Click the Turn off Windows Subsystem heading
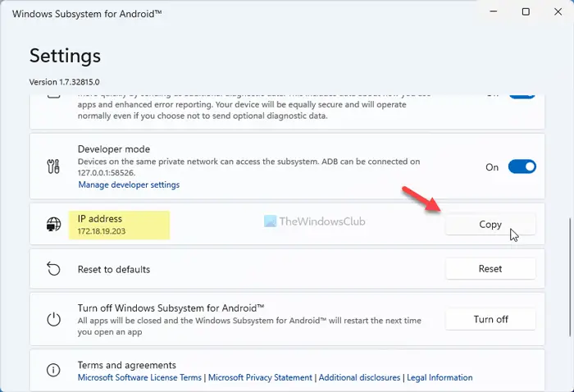The width and height of the screenshot is (574, 392). pos(171,308)
